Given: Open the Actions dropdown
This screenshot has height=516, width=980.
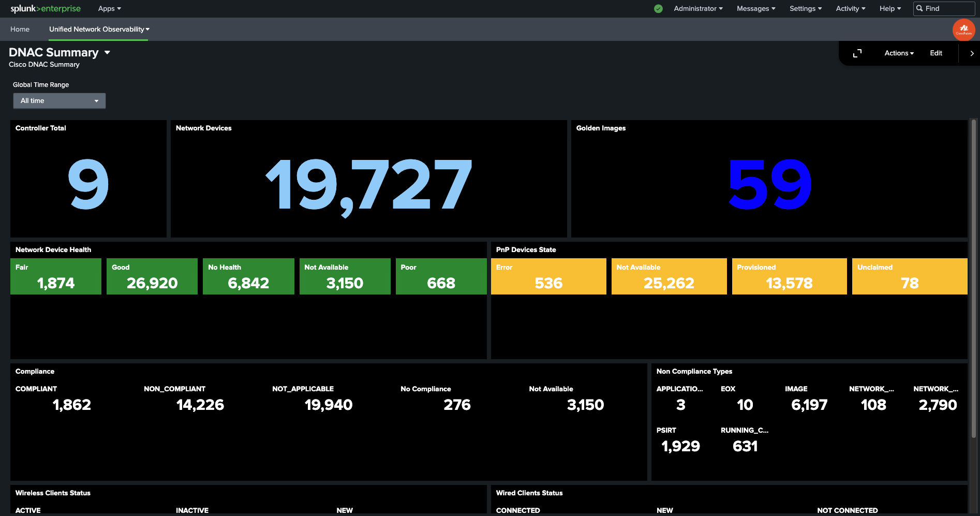Looking at the screenshot, I should tap(899, 53).
